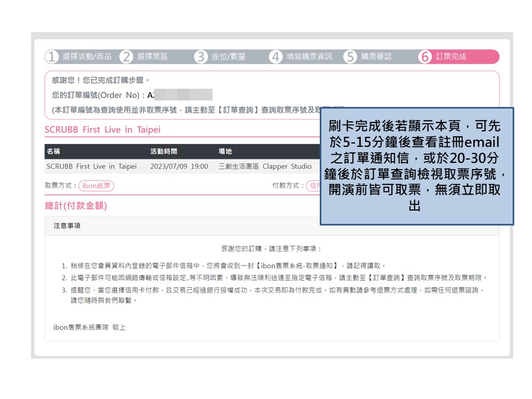Select step 3 座位/數量
The height and width of the screenshot is (399, 532).
tap(220, 57)
